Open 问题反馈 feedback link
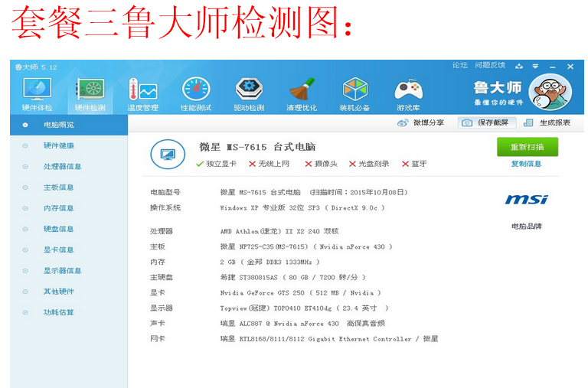The width and height of the screenshot is (588, 388). point(490,65)
